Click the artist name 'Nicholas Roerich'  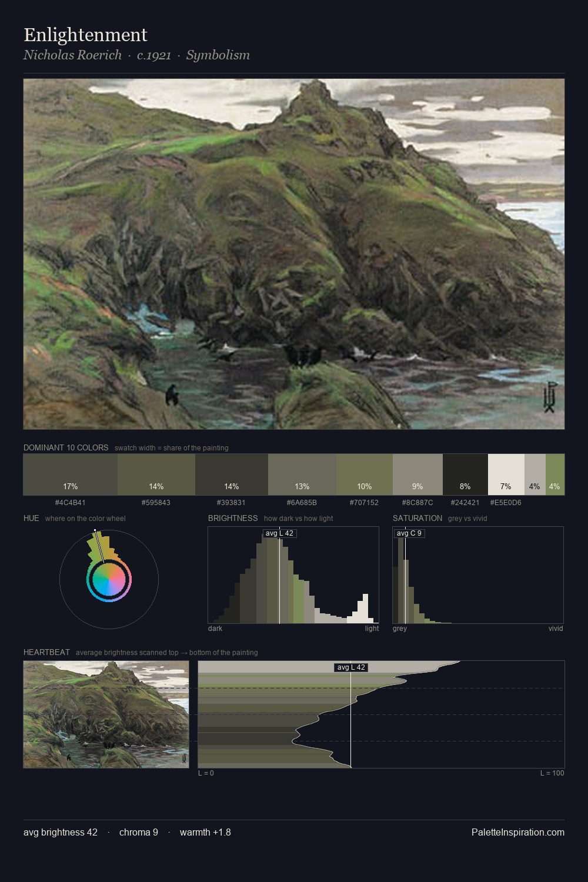point(72,55)
